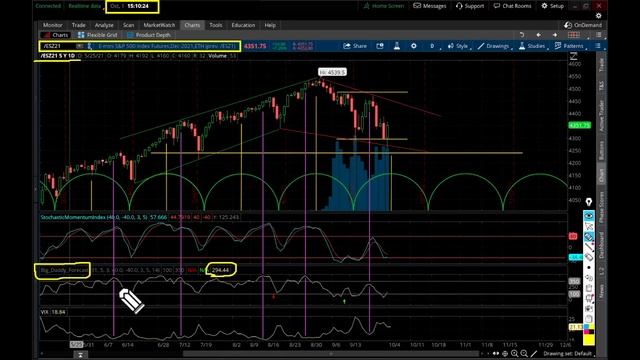Screen dimensions: 640x360
Task: Expand the Trade side panel
Action: click(x=601, y=64)
